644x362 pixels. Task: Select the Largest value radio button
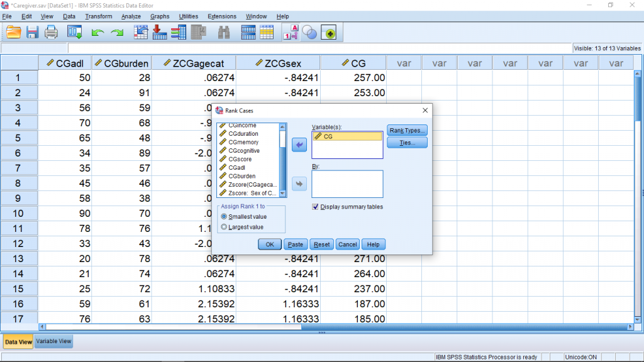point(225,227)
